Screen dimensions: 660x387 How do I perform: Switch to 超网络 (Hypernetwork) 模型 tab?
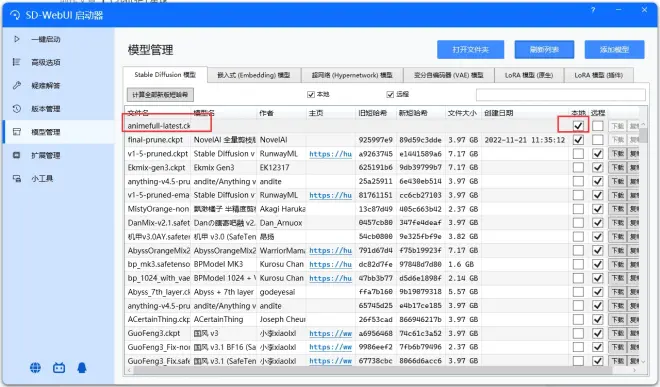click(352, 75)
